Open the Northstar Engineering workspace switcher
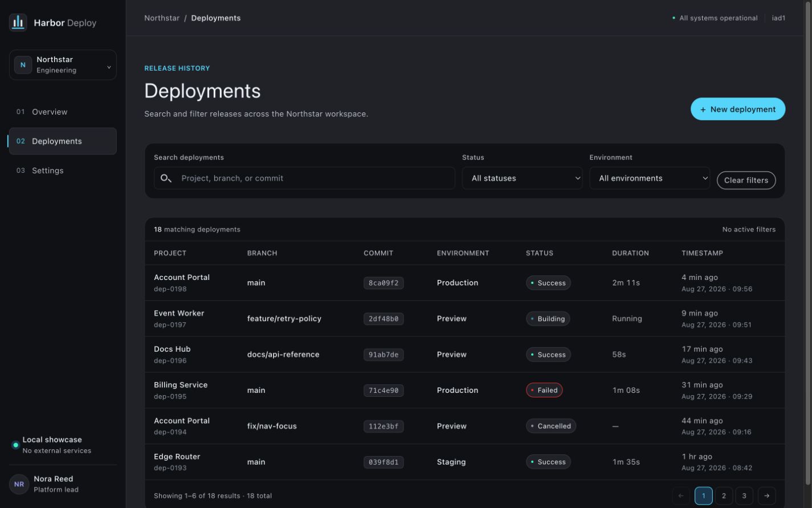Screen dimensions: 812x508 tap(63, 65)
